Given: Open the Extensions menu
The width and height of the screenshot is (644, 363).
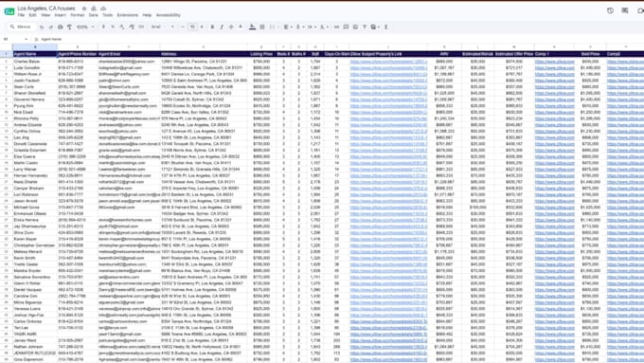Looking at the screenshot, I should click(127, 15).
